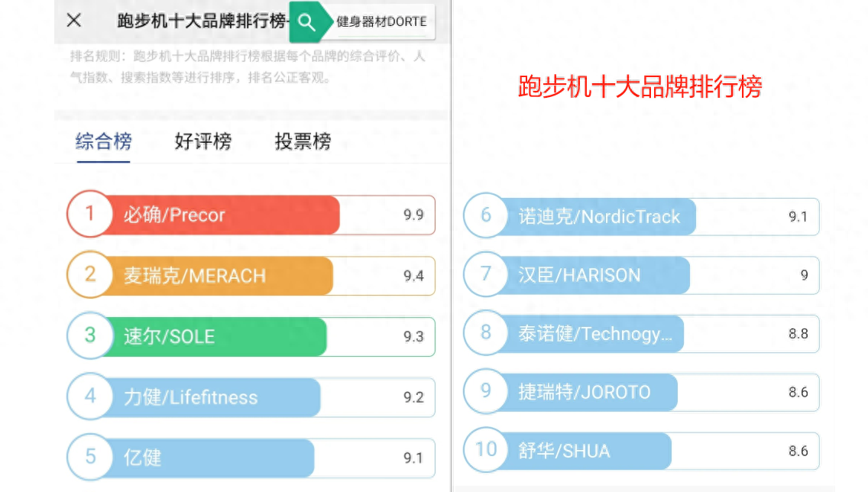
Task: Open the 麦瑞克/MERACH brand entry
Action: (222, 275)
